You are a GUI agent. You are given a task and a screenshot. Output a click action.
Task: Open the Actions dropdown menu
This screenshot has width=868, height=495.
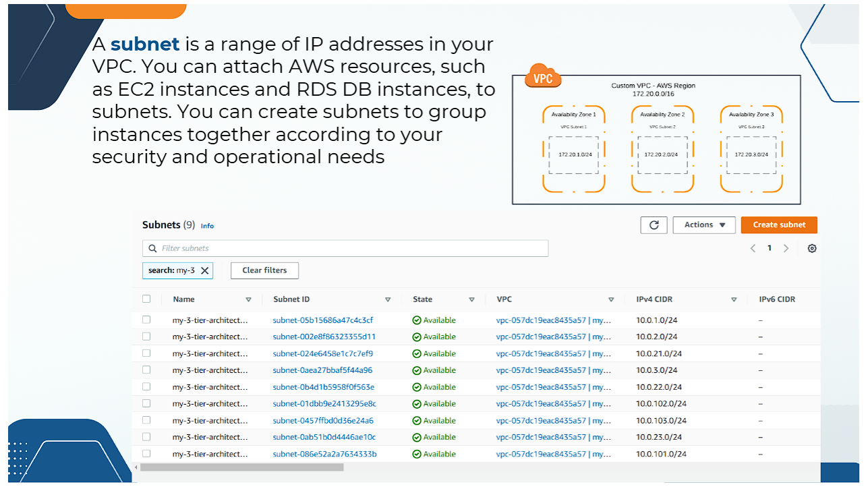point(704,225)
